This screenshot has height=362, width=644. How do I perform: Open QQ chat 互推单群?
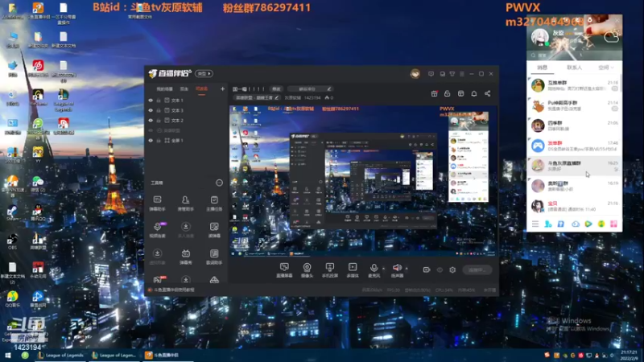pyautogui.click(x=574, y=85)
